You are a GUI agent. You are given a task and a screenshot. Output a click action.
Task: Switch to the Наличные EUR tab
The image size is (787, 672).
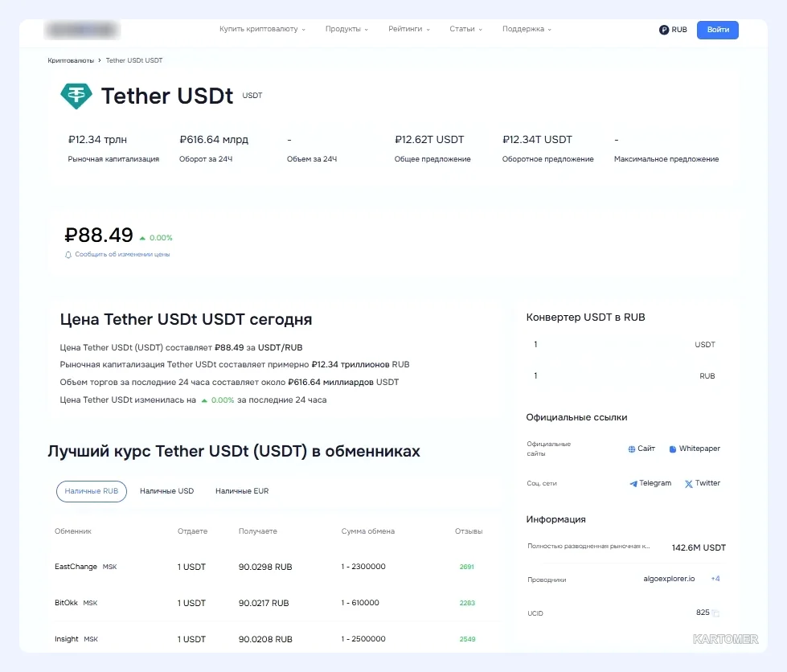click(x=242, y=491)
